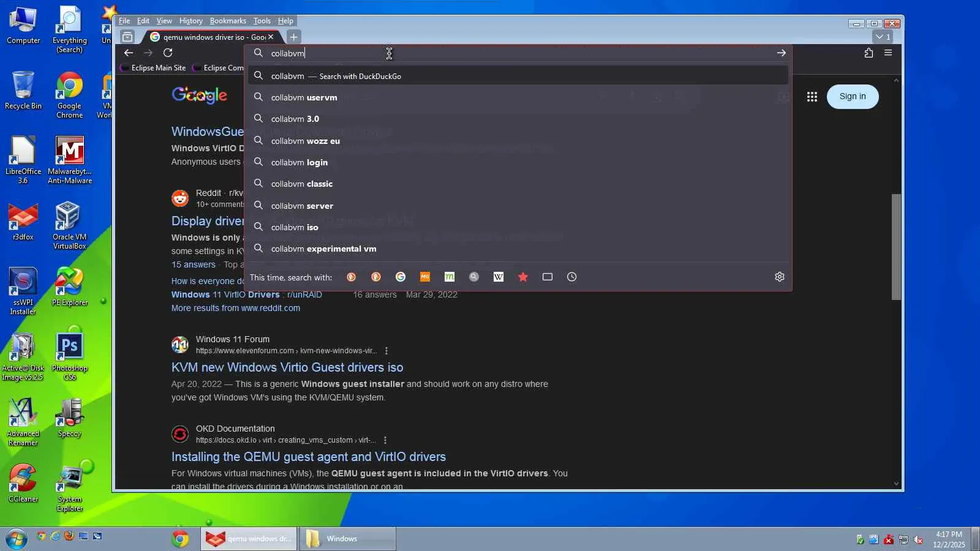The height and width of the screenshot is (551, 980).
Task: Select the Active@ Disk Image desktop icon
Action: [23, 357]
